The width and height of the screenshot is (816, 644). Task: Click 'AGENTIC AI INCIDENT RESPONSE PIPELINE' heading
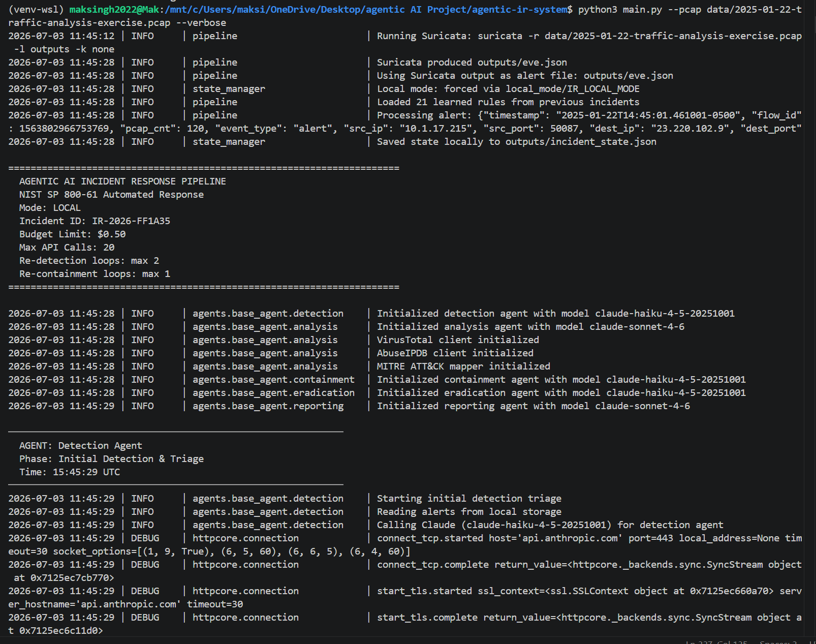[x=122, y=181]
